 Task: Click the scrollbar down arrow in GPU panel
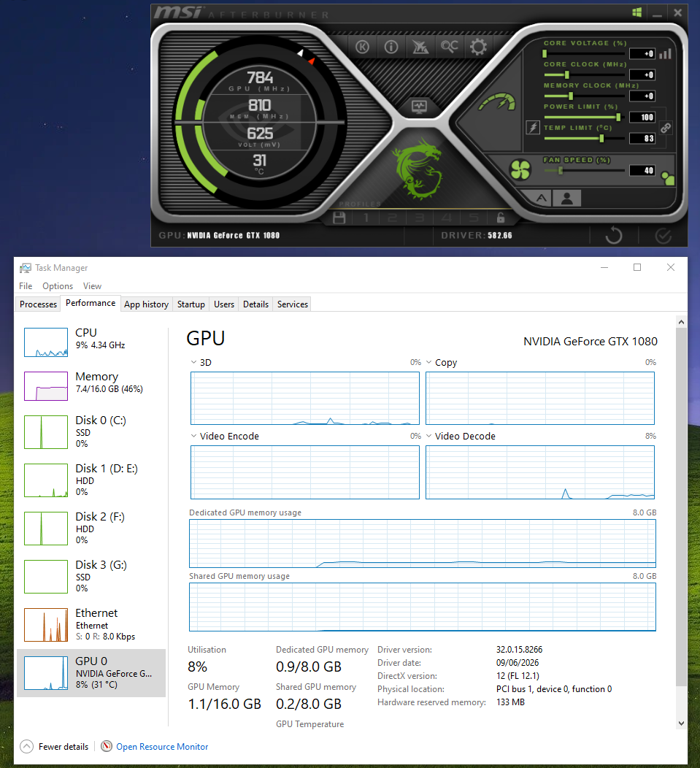point(681,723)
